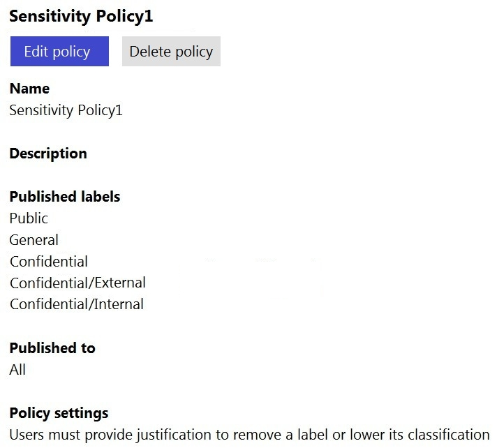Select the Name field heading
The width and height of the screenshot is (497, 448).
[29, 89]
